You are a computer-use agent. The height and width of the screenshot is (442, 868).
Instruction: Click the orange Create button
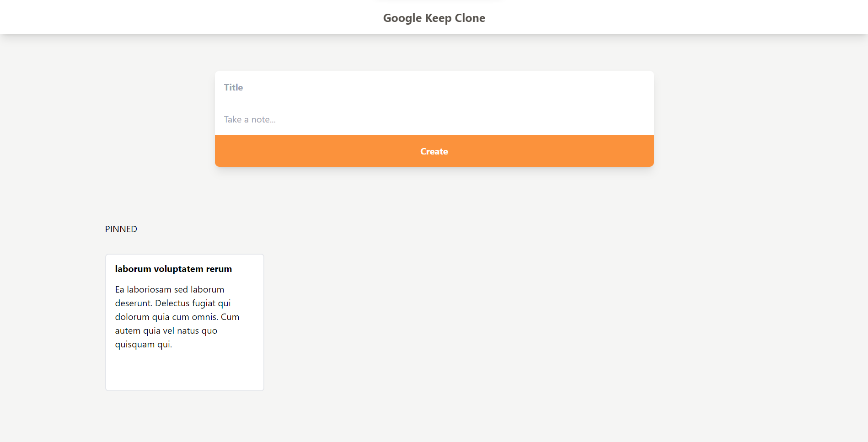pos(434,151)
